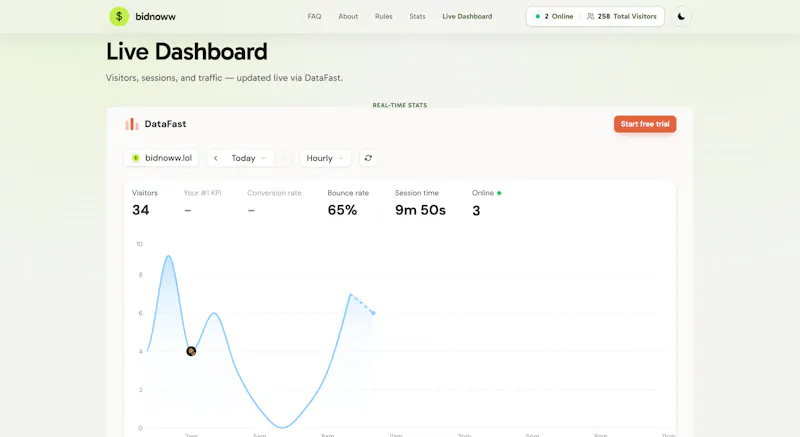Click the Start free trial button
The image size is (800, 437).
[x=645, y=124]
